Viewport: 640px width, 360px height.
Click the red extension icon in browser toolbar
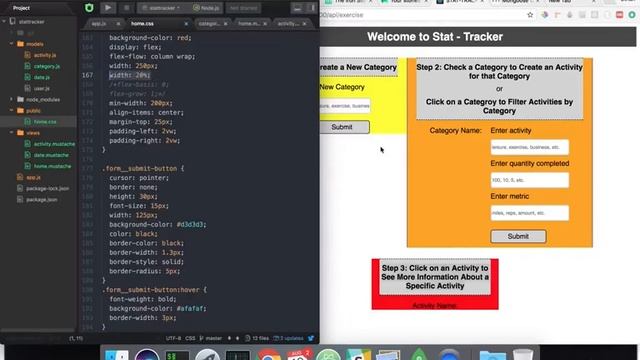pyautogui.click(x=619, y=15)
